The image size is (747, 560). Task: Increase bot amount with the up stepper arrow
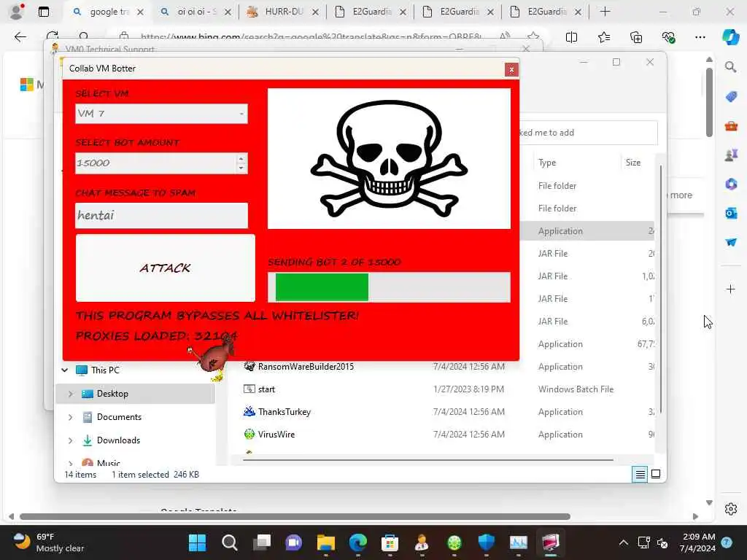tap(241, 158)
